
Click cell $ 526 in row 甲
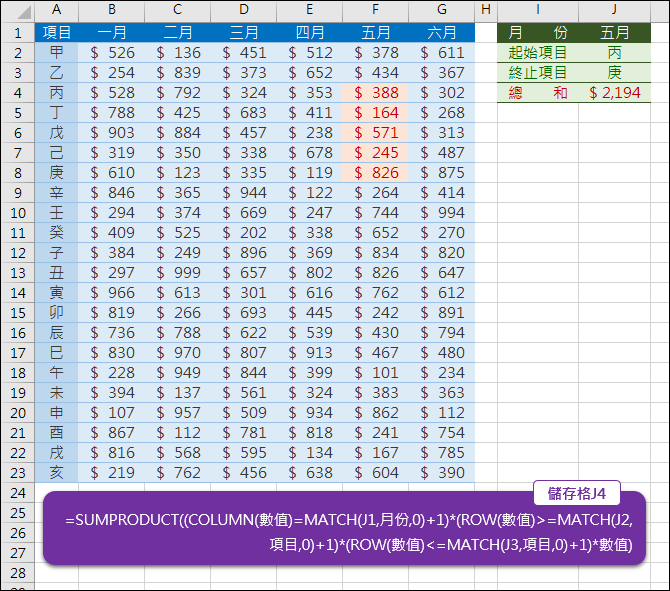(112, 53)
